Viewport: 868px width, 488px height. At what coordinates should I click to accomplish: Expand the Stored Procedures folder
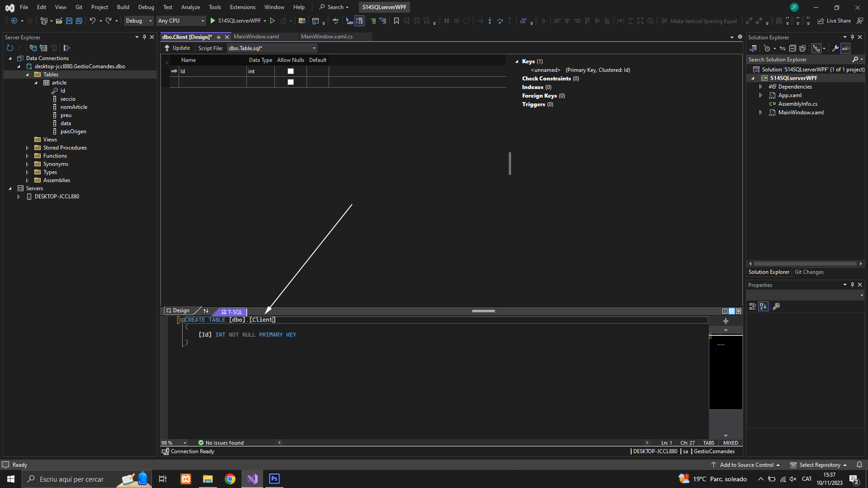pos(27,148)
